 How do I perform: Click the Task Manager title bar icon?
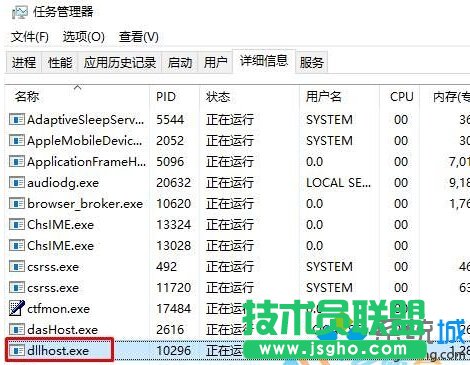click(20, 12)
